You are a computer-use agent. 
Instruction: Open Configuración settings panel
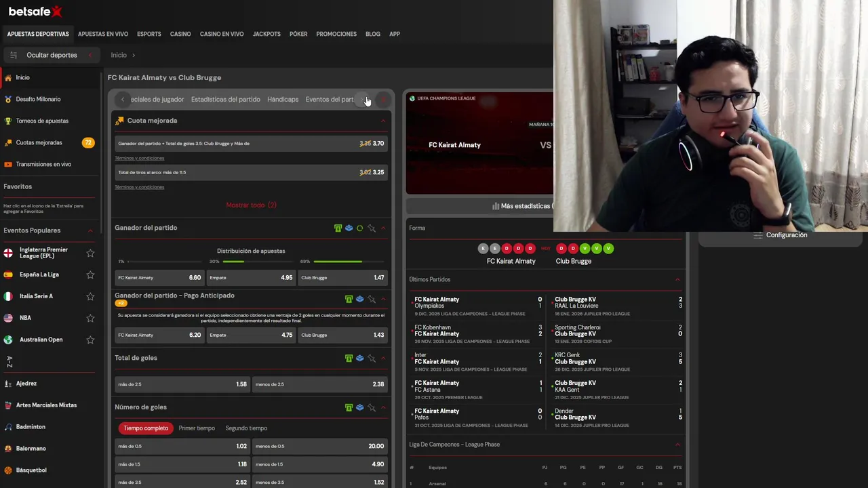781,235
